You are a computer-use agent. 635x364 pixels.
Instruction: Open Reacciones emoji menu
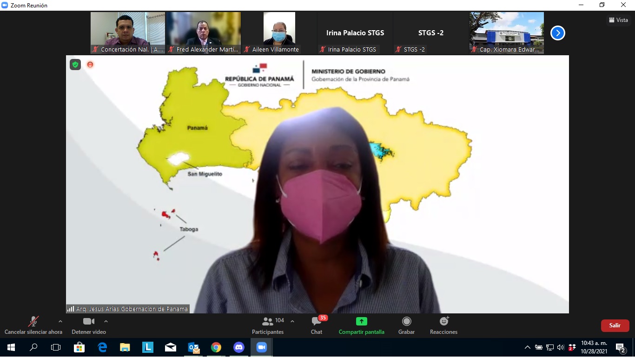coord(444,325)
